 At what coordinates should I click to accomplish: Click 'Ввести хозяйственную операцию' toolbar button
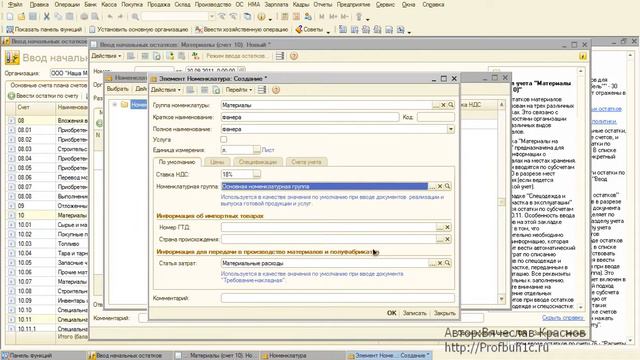[241, 29]
